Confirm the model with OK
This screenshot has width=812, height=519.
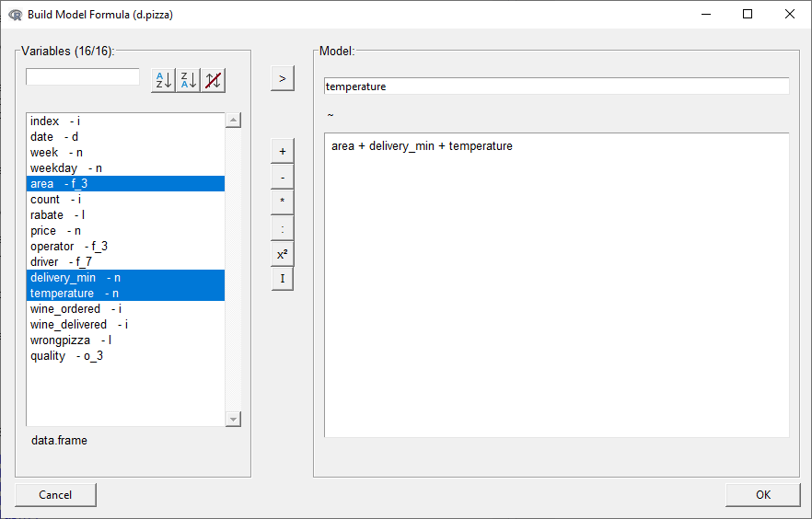tap(762, 495)
